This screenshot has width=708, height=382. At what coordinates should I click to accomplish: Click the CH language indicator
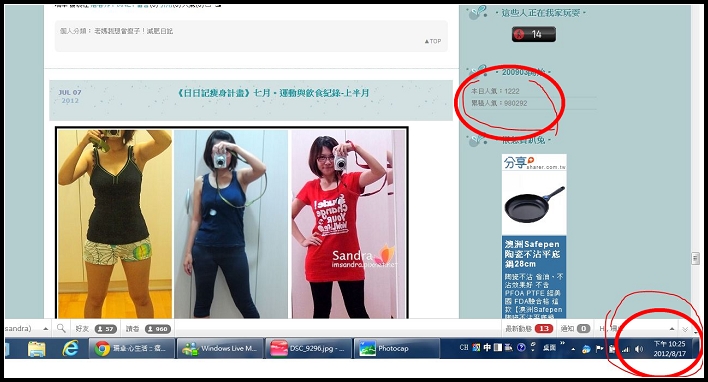pos(464,347)
